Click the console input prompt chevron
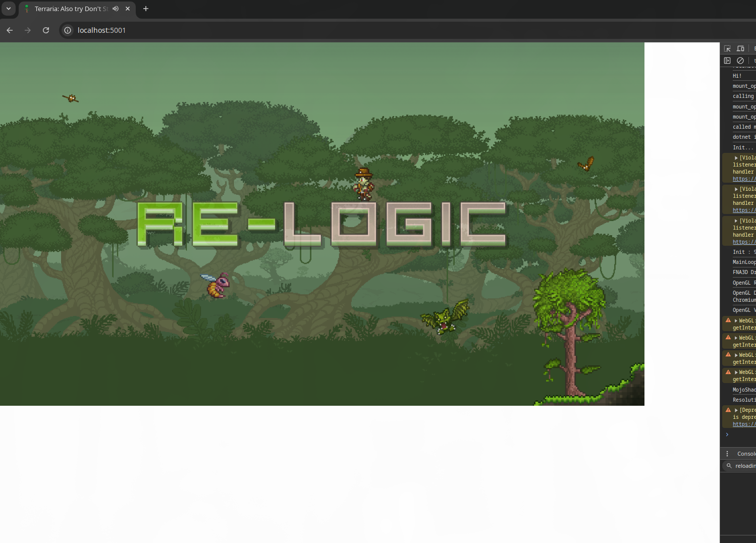756x543 pixels. pos(727,435)
